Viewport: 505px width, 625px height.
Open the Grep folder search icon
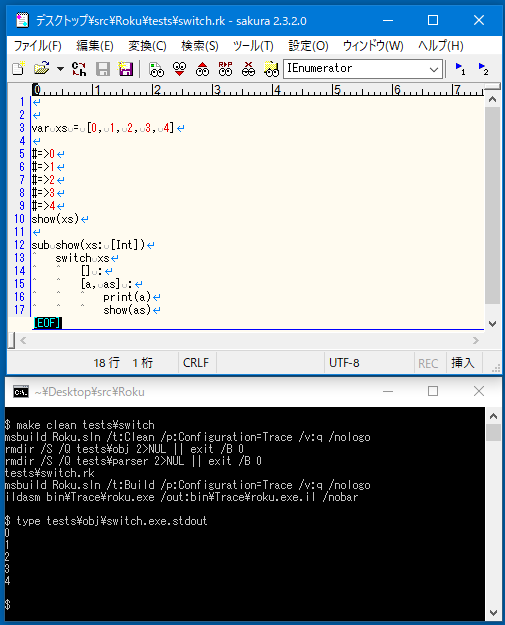271,69
